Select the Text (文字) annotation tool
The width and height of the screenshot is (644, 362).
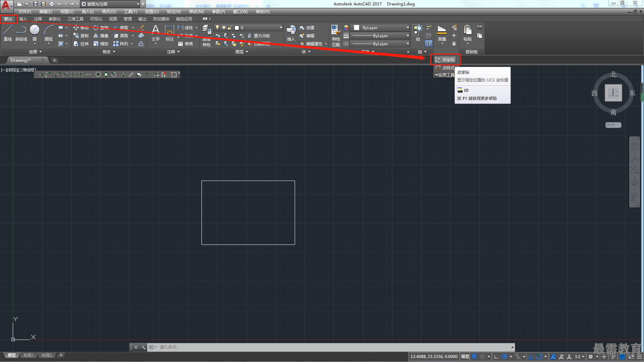(x=156, y=33)
